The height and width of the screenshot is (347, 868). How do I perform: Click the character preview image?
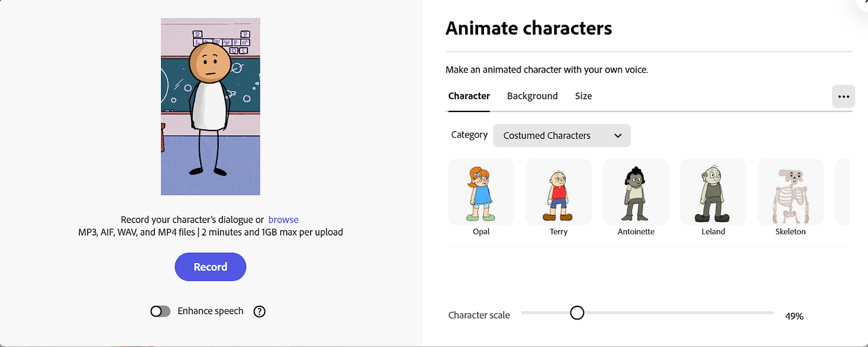[210, 106]
